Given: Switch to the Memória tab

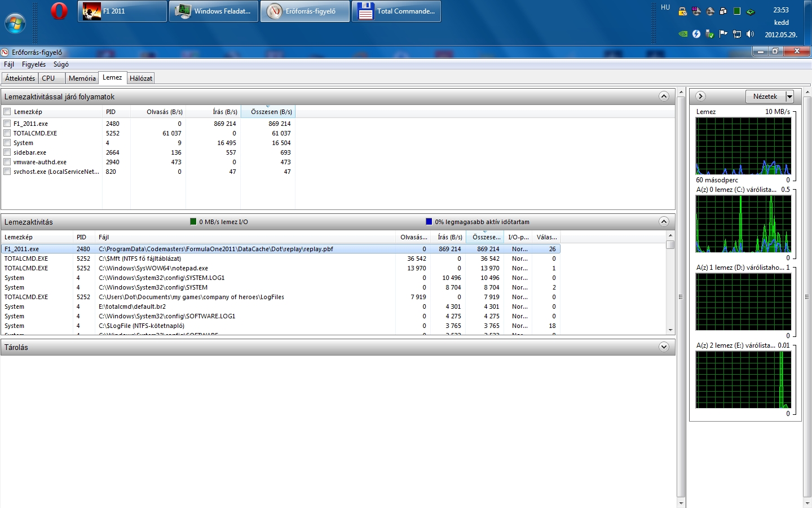Looking at the screenshot, I should coord(82,78).
